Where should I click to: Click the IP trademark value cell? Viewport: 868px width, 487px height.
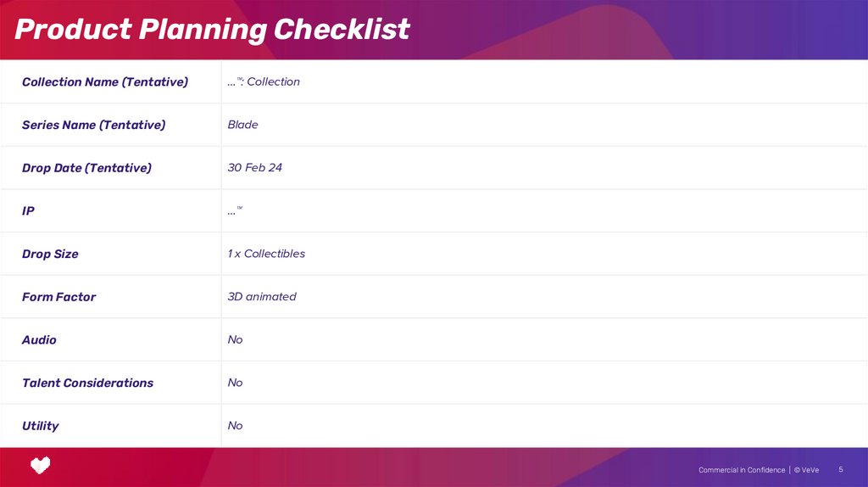point(235,211)
